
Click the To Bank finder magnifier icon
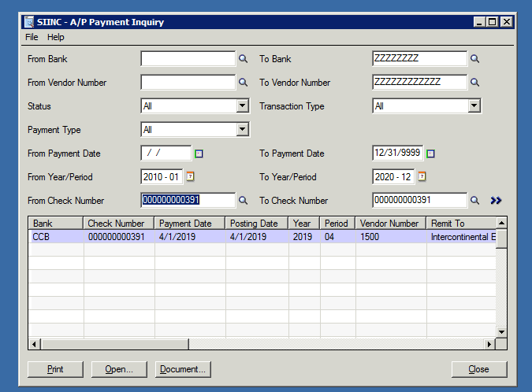(x=475, y=59)
